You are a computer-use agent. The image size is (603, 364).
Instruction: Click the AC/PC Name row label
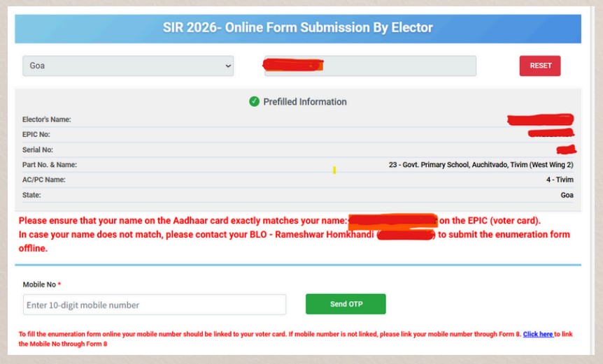44,180
